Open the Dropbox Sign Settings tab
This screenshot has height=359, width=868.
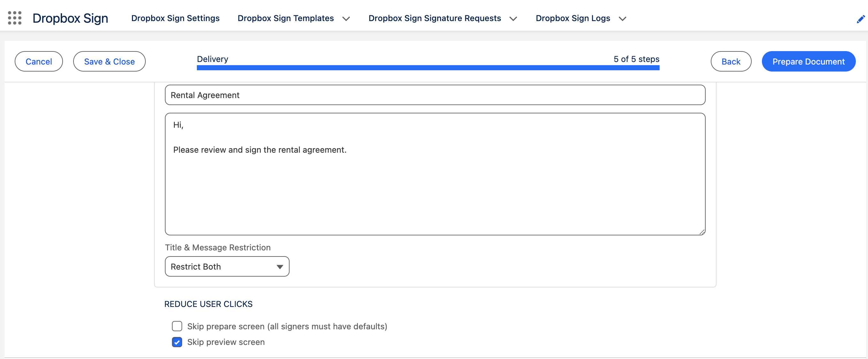click(175, 18)
